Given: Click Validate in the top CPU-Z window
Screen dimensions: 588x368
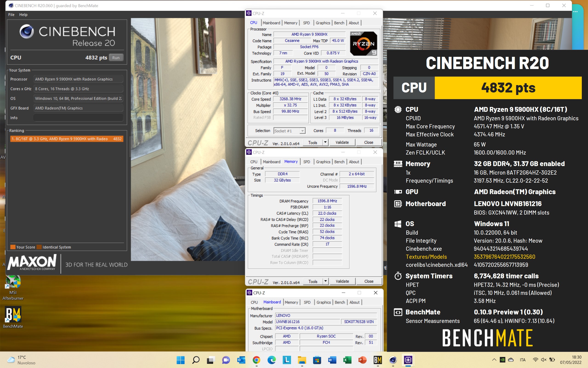Looking at the screenshot, I should click(342, 142).
